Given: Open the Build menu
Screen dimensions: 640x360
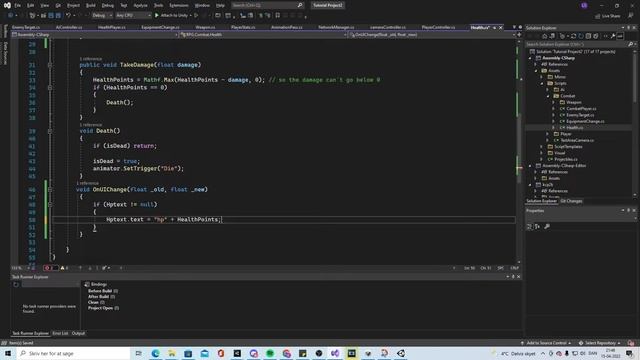Looking at the screenshot, I should (91, 5).
